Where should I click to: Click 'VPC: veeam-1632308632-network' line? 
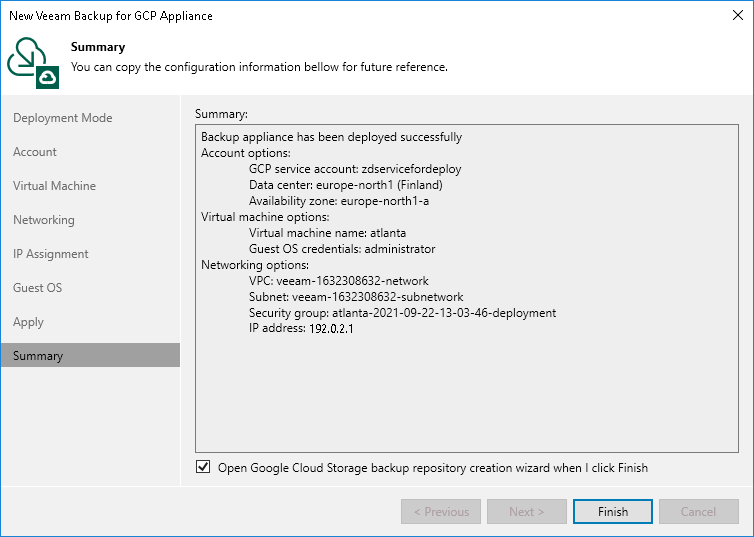click(339, 281)
